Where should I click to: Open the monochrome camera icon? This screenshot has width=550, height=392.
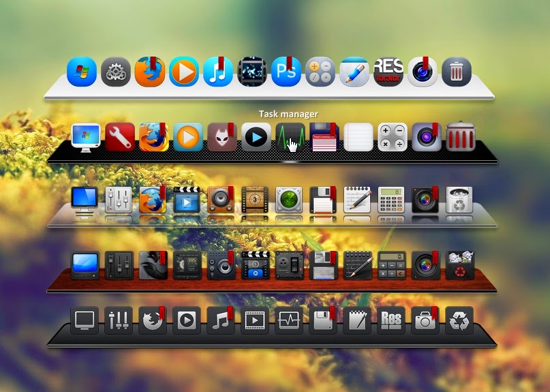(425, 320)
